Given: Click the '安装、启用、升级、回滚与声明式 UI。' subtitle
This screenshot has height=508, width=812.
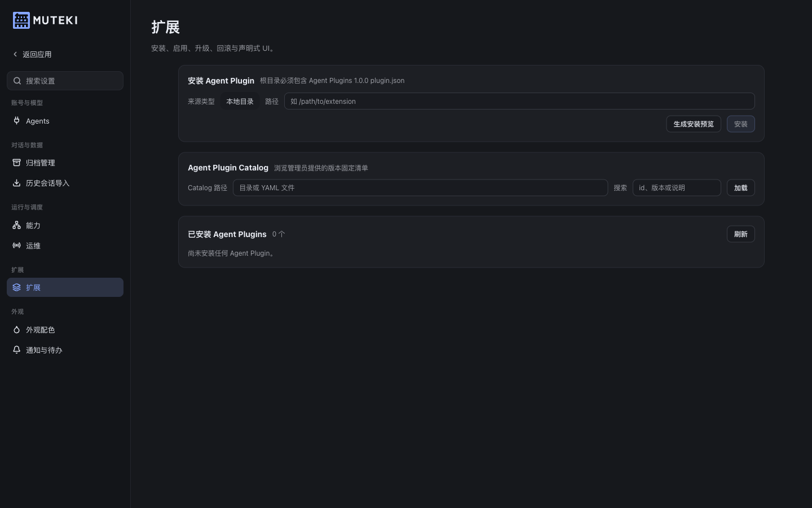Looking at the screenshot, I should [214, 49].
